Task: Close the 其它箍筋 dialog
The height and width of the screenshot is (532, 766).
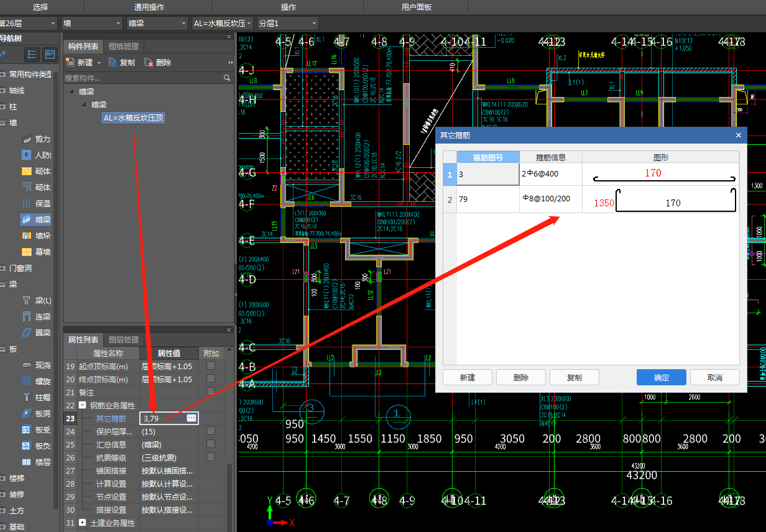Action: 739,135
